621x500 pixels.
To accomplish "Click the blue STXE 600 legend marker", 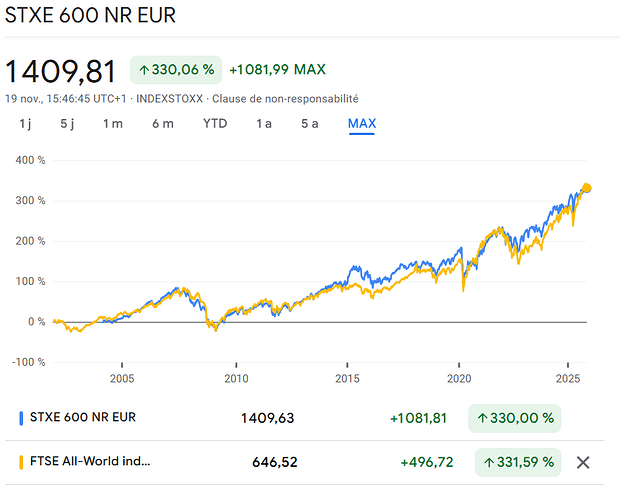I will click(22, 417).
